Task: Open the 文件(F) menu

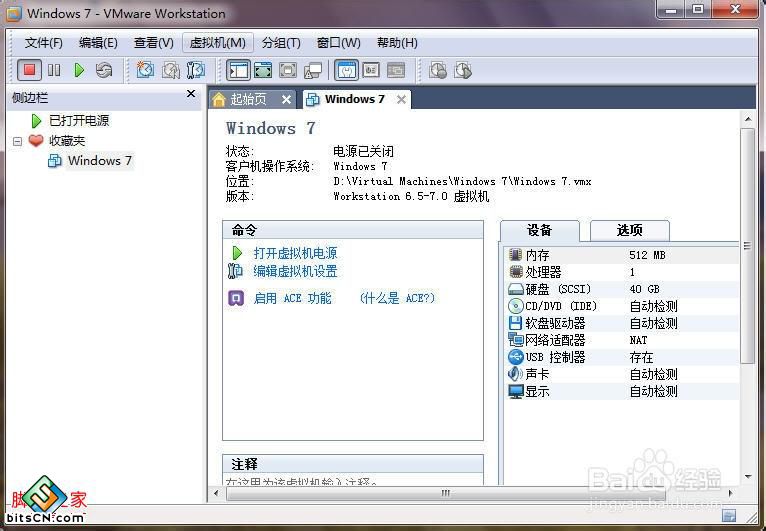Action: [x=43, y=43]
